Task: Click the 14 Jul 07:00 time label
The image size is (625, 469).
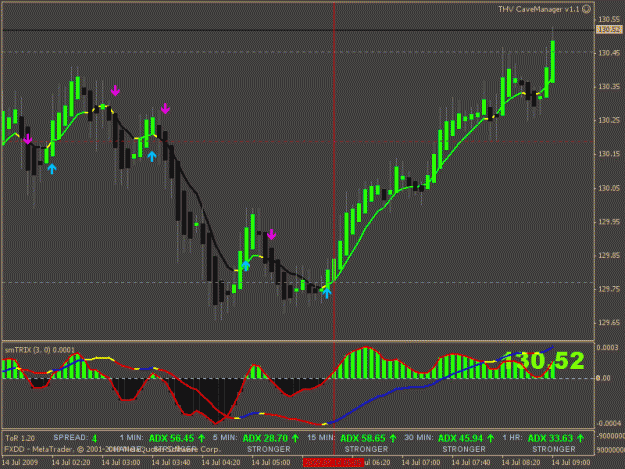Action: click(421, 463)
